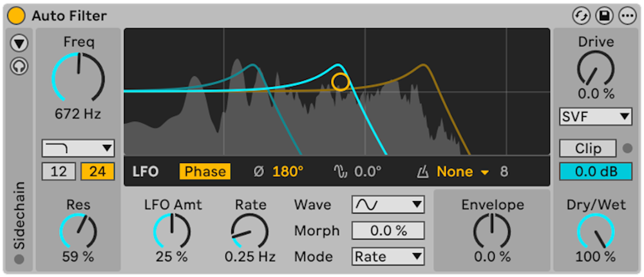Click the save preset disk icon
The image size is (644, 277).
(x=604, y=16)
